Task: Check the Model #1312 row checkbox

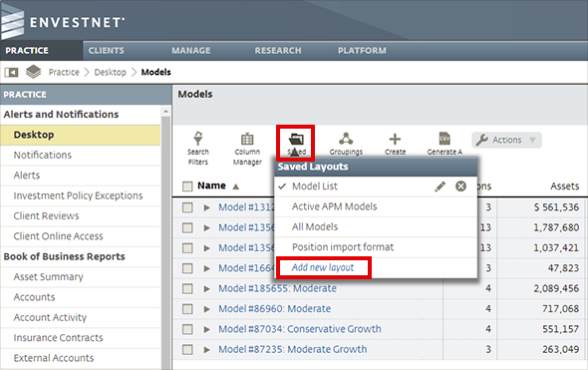Action: click(x=187, y=207)
